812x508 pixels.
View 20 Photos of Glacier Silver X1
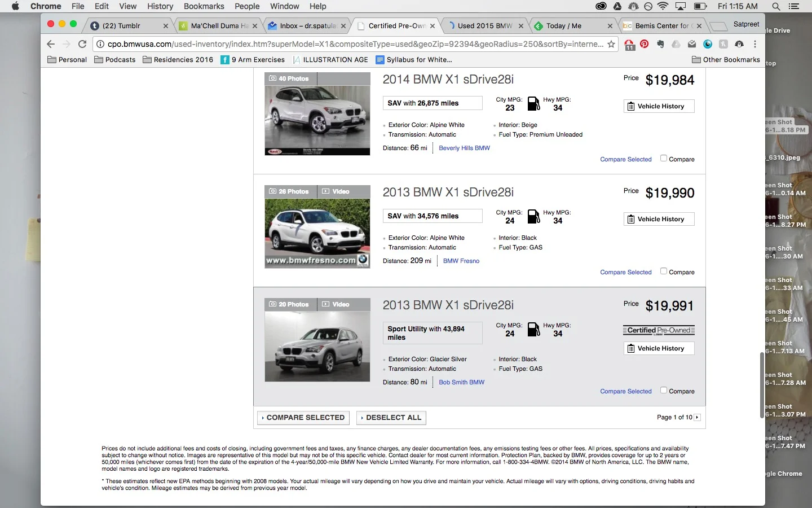coord(289,304)
